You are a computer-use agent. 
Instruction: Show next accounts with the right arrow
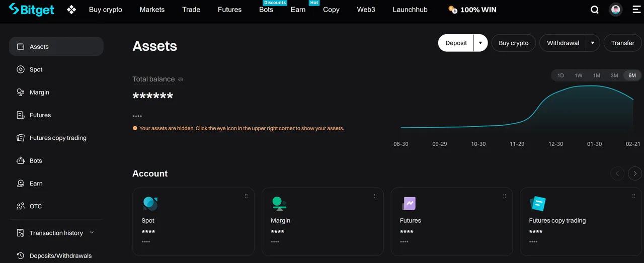pyautogui.click(x=635, y=173)
